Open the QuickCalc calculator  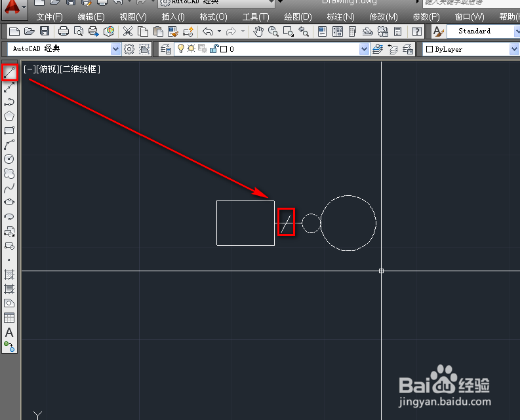pyautogui.click(x=397, y=32)
